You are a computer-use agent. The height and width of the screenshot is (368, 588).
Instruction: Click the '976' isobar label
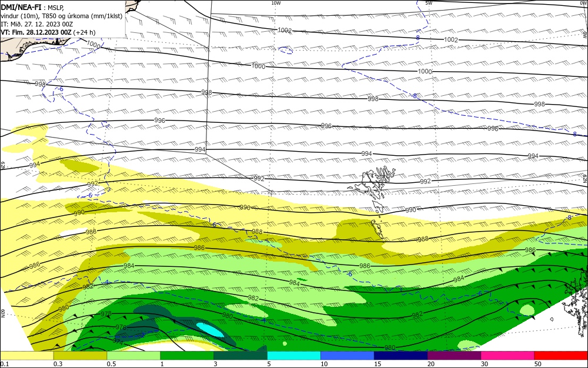click(121, 327)
